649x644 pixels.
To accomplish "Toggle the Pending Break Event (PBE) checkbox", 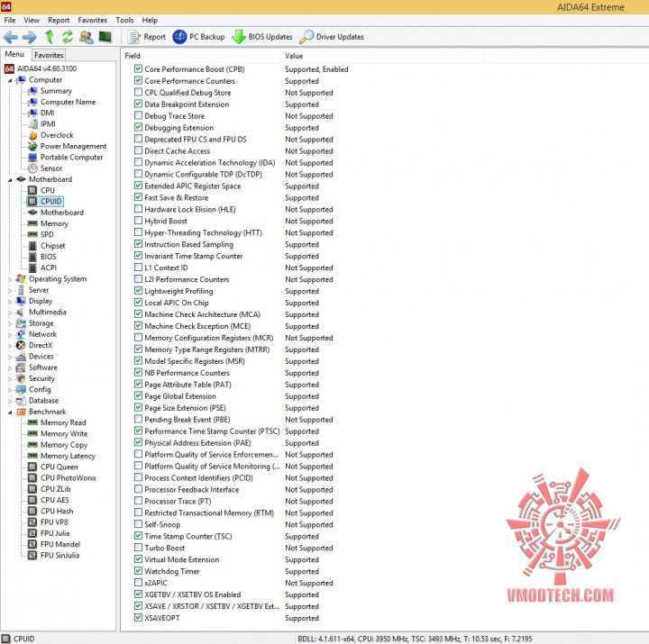I will 138,419.
